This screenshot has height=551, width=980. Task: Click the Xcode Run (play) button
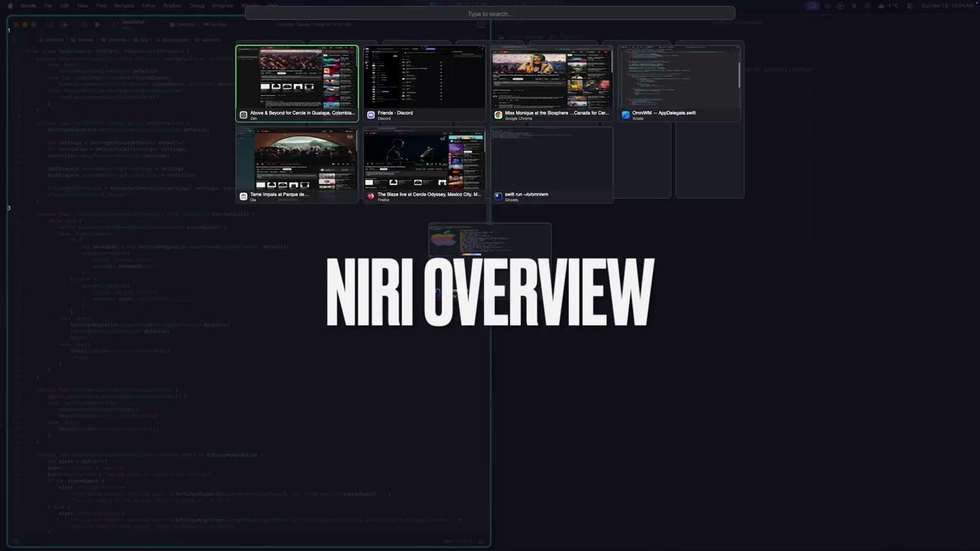(97, 24)
